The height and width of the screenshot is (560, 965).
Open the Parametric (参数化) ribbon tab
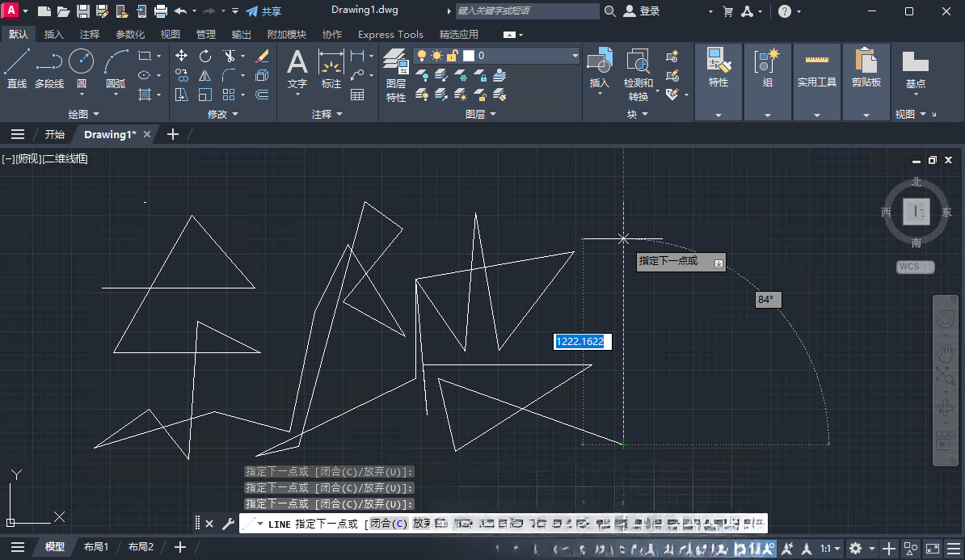pos(130,35)
